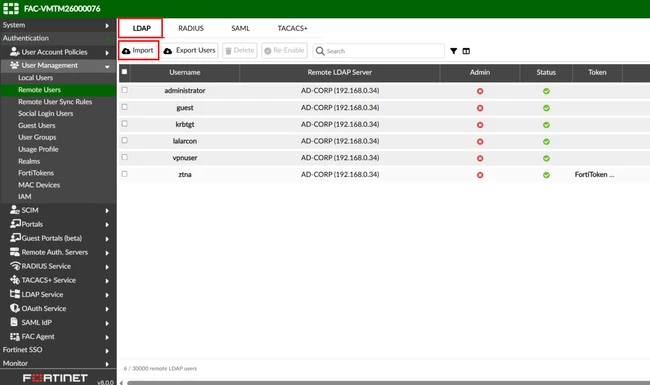The width and height of the screenshot is (650, 385).
Task: Click guest's red Admin status icon
Action: pos(480,108)
